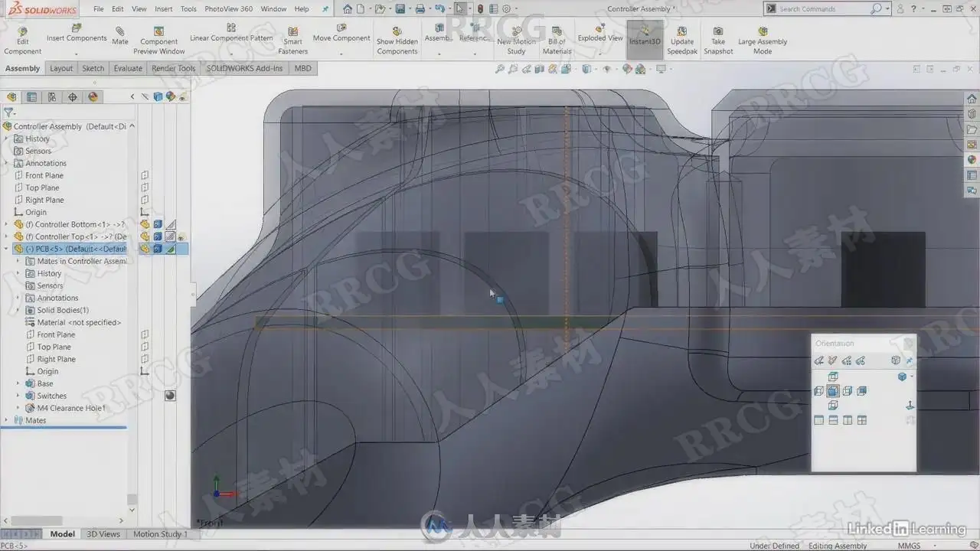
Task: Click Show Hidden Components
Action: click(397, 41)
